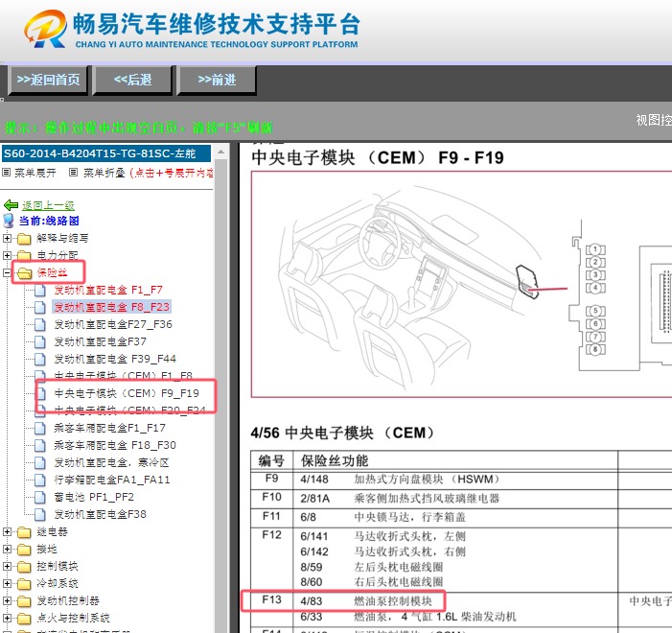This screenshot has height=633, width=672.
Task: Click the 当前:线路图 computer icon
Action: 9,221
